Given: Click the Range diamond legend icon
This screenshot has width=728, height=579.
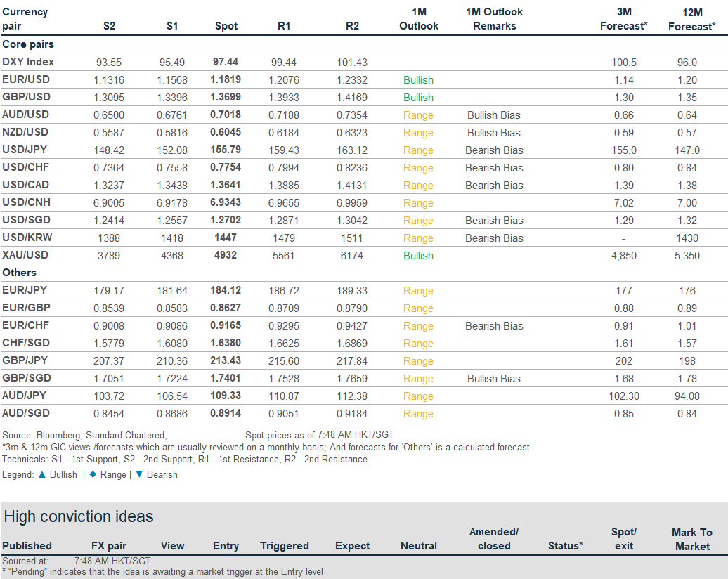Looking at the screenshot, I should [92, 474].
